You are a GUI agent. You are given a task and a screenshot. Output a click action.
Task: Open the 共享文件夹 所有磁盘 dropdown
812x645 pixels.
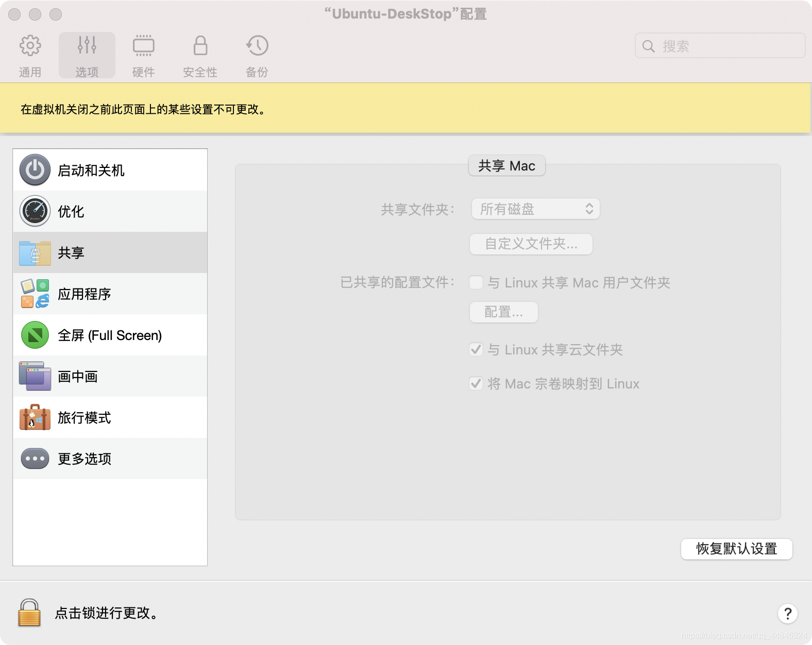[536, 209]
